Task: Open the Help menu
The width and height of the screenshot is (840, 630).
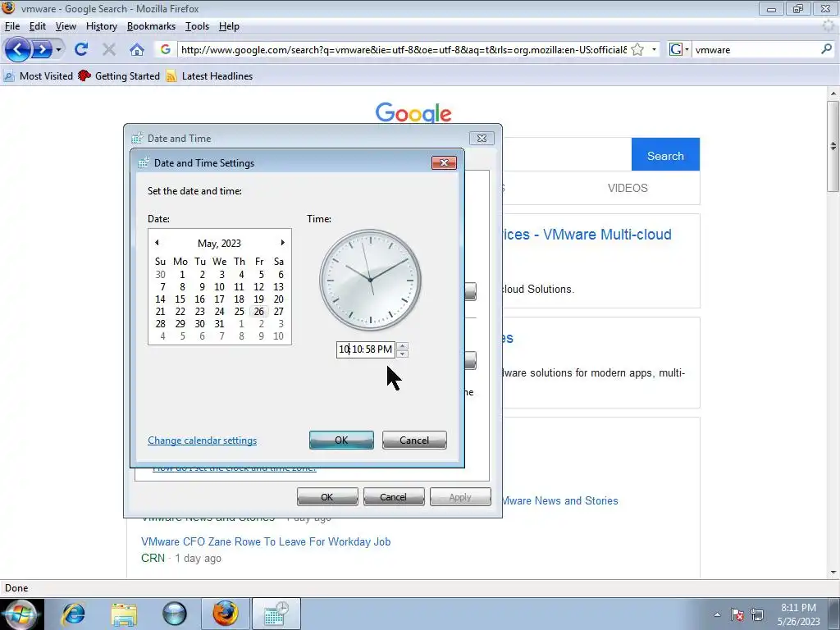Action: click(x=229, y=26)
